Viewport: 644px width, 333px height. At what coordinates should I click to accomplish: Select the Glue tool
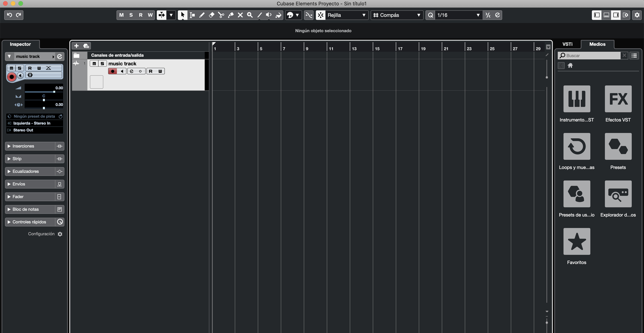(231, 15)
